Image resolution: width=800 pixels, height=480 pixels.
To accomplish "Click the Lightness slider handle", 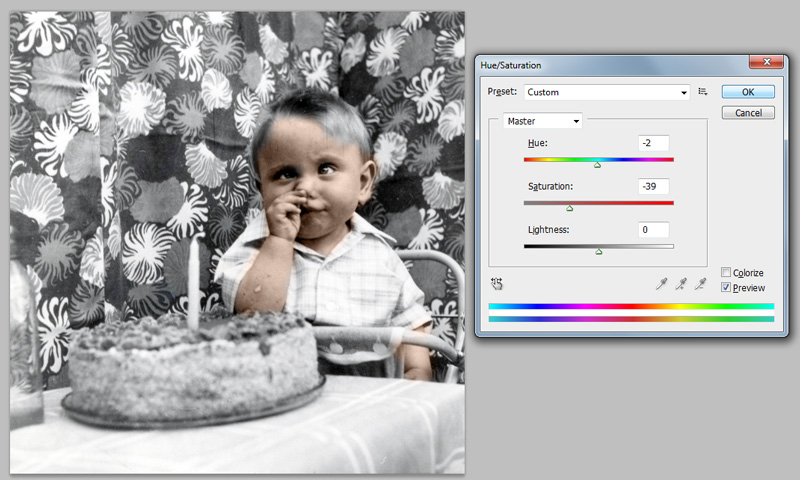I will point(599,252).
